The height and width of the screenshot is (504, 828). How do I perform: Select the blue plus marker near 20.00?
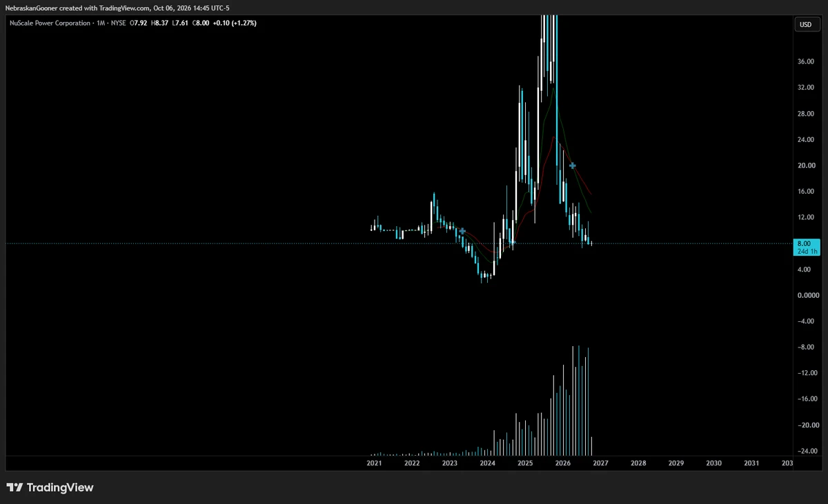coord(573,165)
